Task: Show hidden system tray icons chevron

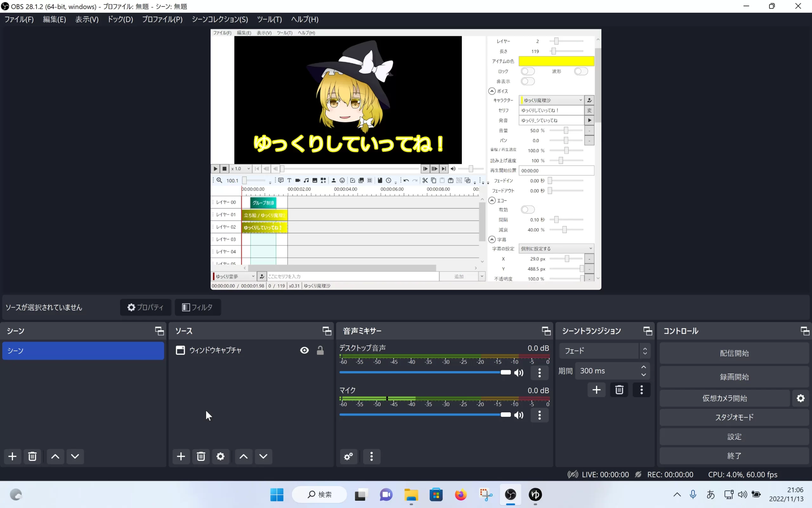Action: [x=677, y=495]
